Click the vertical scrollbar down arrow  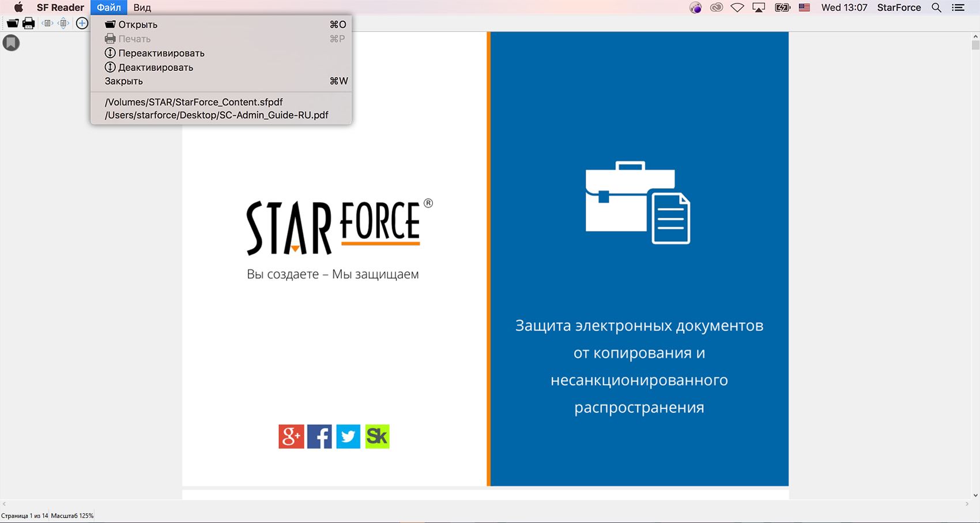(975, 495)
